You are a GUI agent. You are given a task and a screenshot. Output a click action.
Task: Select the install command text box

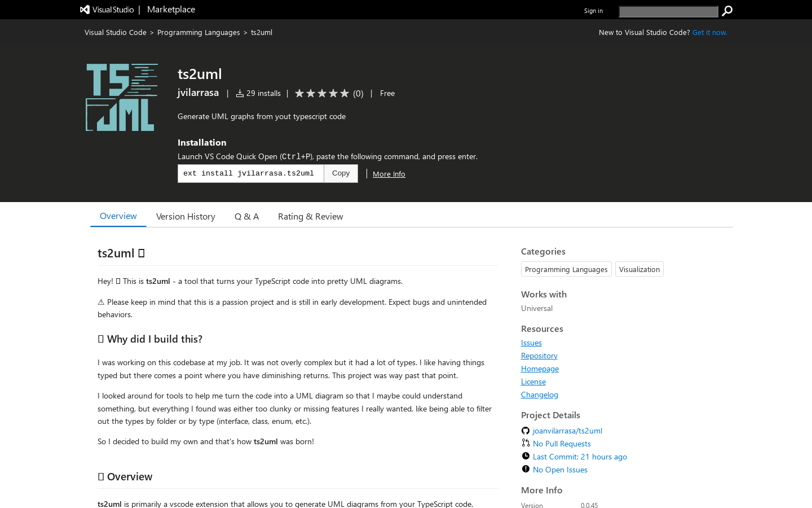click(x=251, y=173)
